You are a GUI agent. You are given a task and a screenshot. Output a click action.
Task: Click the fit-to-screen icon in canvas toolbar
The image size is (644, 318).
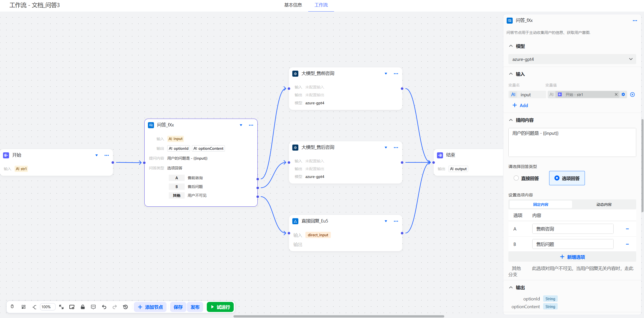click(x=61, y=307)
